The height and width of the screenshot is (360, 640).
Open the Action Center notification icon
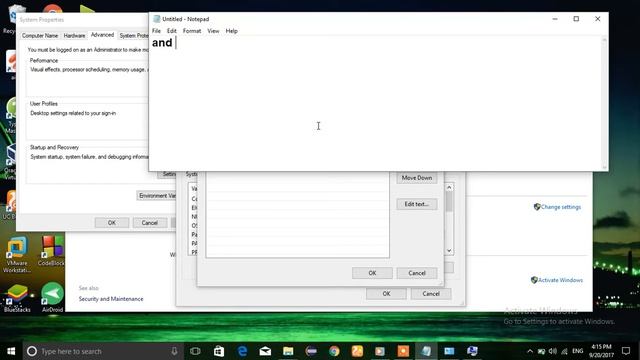[x=626, y=351]
